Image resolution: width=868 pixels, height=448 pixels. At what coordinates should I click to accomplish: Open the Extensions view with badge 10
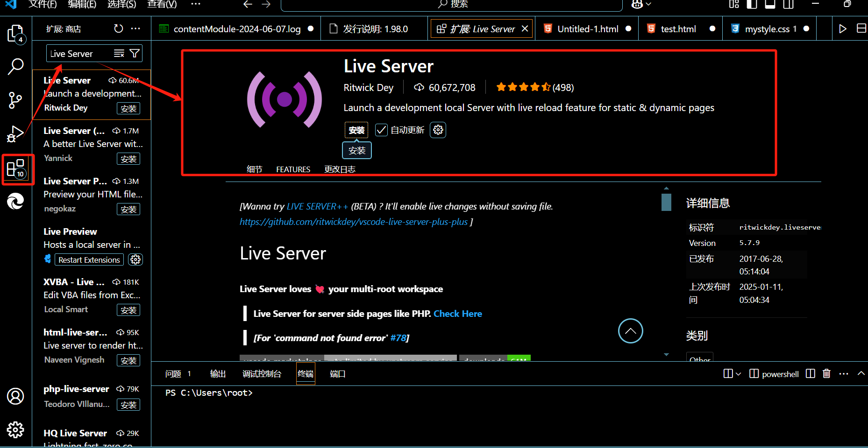click(15, 168)
